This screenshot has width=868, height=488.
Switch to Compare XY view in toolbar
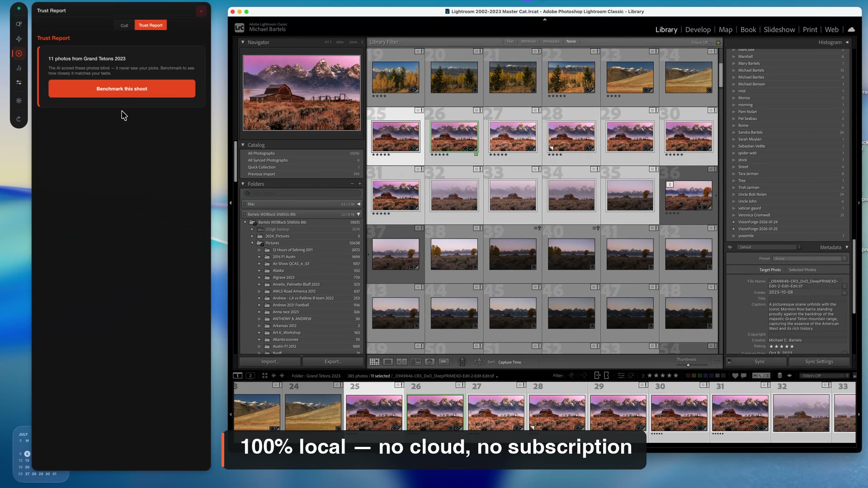tap(401, 362)
